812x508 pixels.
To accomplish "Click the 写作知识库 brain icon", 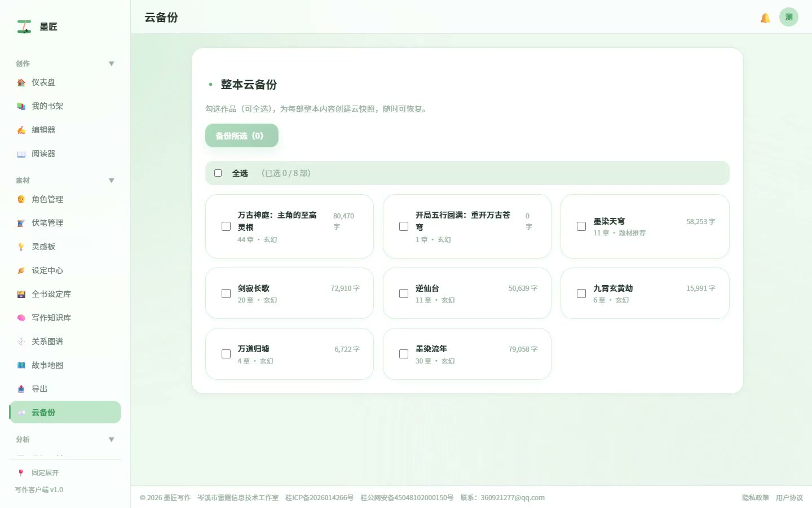I will tap(21, 318).
